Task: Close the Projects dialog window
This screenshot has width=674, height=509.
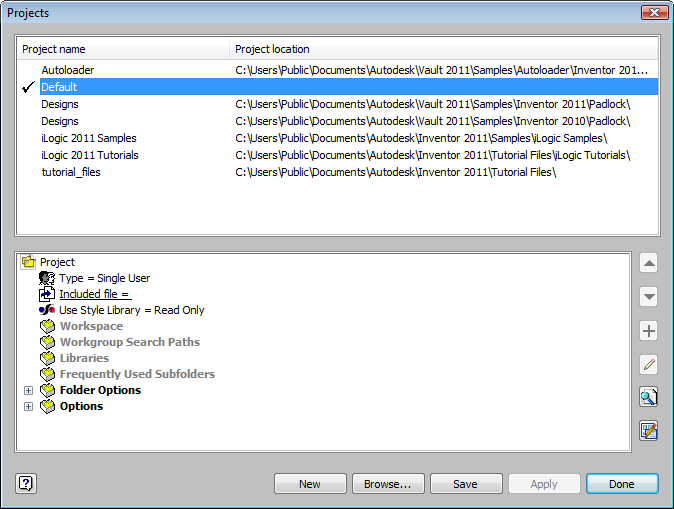Action: [x=655, y=12]
